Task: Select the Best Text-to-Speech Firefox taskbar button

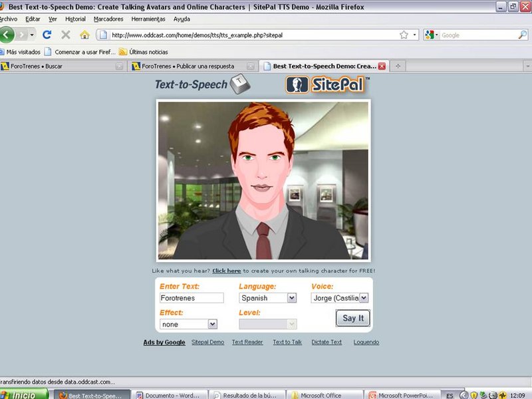Action: coord(92,395)
